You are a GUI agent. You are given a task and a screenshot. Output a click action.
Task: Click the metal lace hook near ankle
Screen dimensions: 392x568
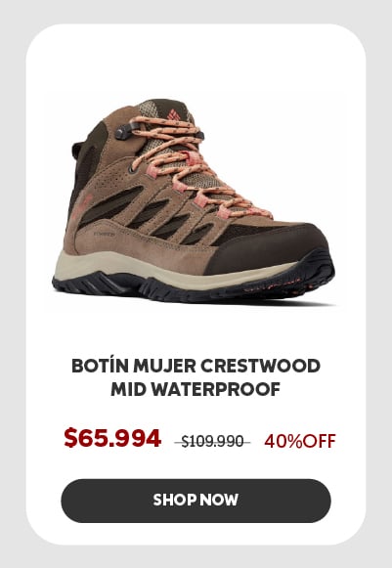tap(126, 130)
